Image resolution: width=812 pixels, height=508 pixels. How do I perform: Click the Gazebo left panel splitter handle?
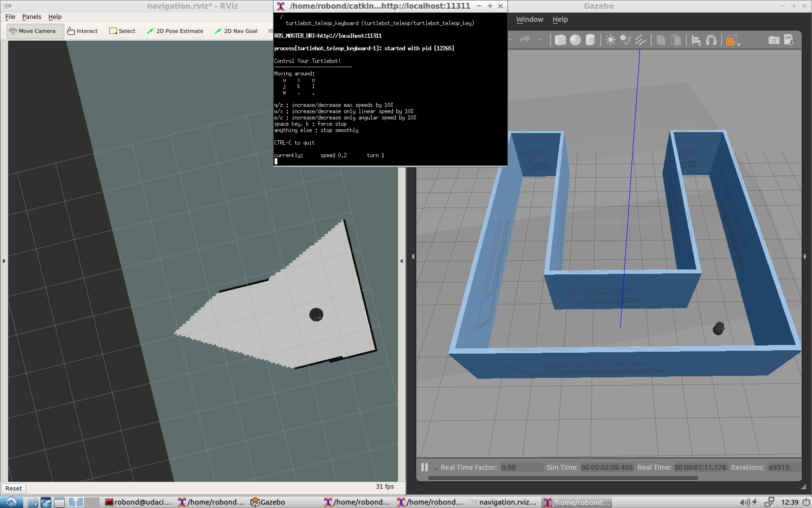click(x=413, y=256)
